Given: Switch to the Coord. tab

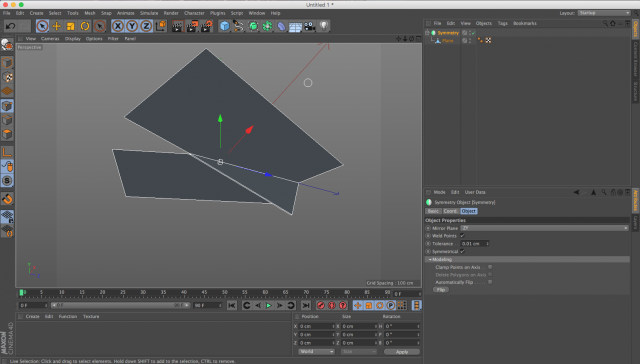Looking at the screenshot, I should coord(451,211).
